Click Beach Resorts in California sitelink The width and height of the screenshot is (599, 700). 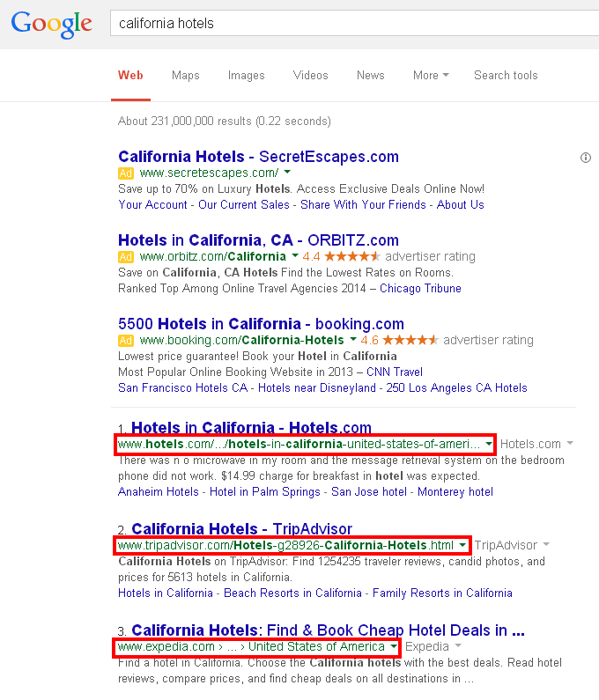(x=292, y=593)
